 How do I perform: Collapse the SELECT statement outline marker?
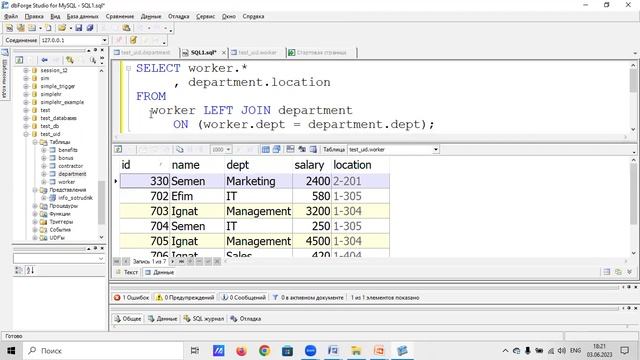129,68
